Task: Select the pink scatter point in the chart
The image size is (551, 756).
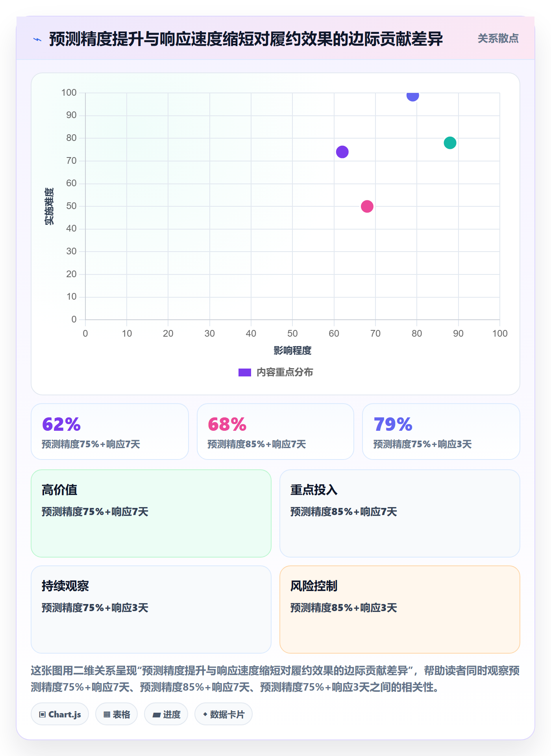Action: pyautogui.click(x=367, y=206)
